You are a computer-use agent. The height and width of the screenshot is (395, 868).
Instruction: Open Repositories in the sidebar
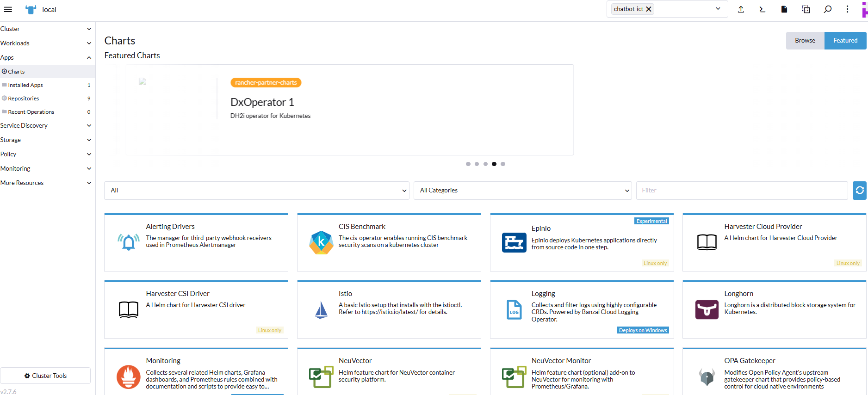pos(48,99)
